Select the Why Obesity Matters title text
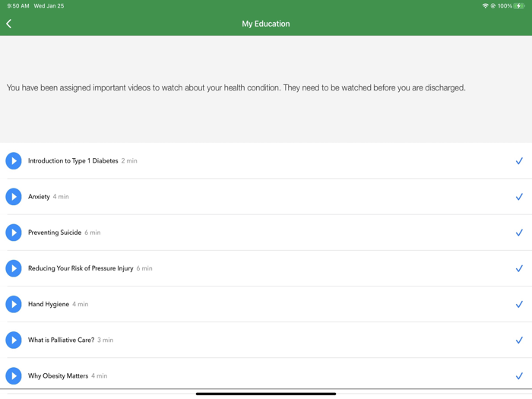The image size is (532, 399). coord(58,376)
